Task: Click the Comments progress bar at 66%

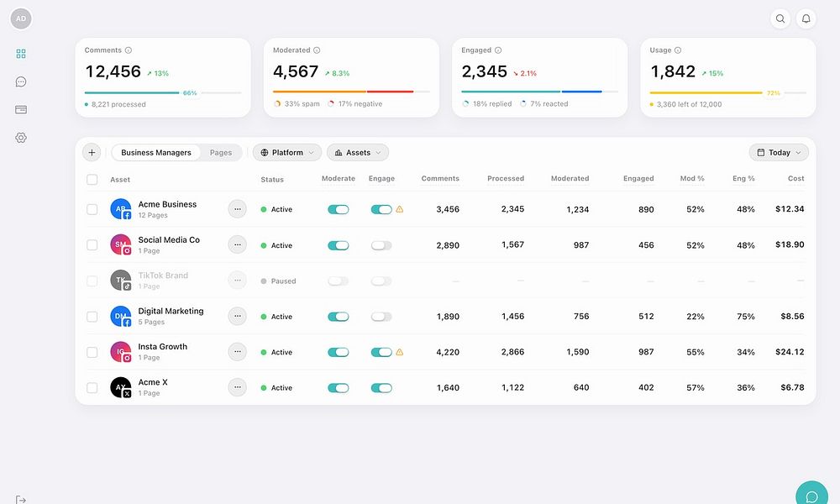Action: (x=163, y=92)
